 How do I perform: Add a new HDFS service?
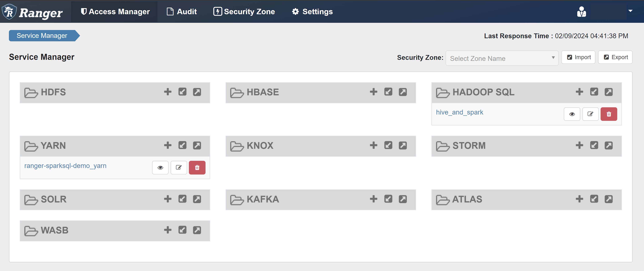168,92
